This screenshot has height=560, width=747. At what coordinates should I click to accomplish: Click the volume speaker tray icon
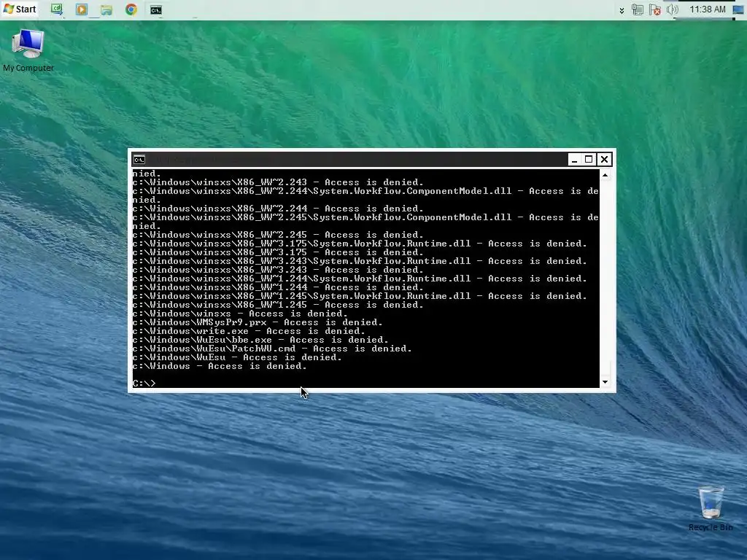(x=672, y=9)
